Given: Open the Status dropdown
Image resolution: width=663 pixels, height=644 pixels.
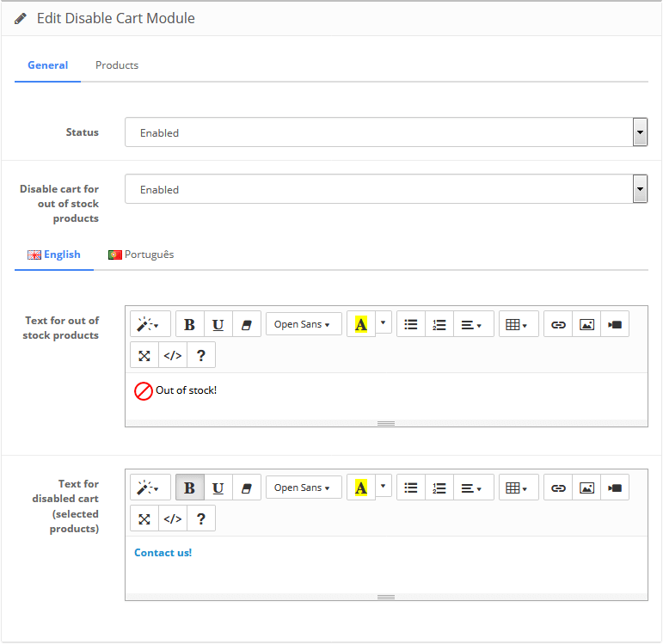Looking at the screenshot, I should (x=386, y=132).
